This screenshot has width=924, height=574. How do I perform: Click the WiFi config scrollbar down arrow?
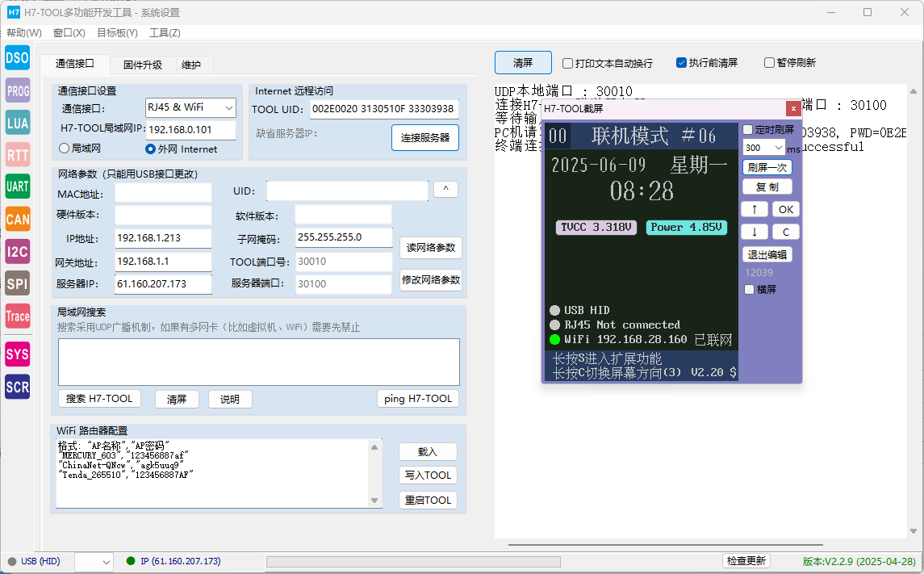[x=374, y=501]
